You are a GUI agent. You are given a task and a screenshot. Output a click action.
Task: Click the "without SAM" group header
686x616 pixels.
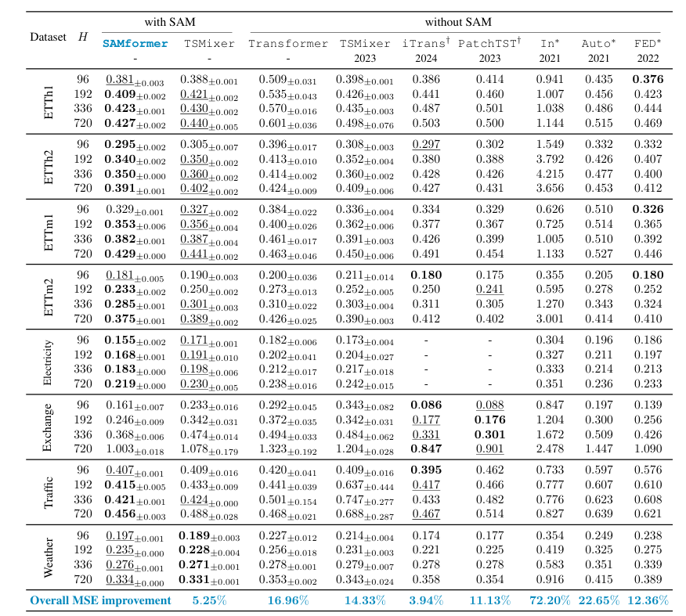click(458, 23)
